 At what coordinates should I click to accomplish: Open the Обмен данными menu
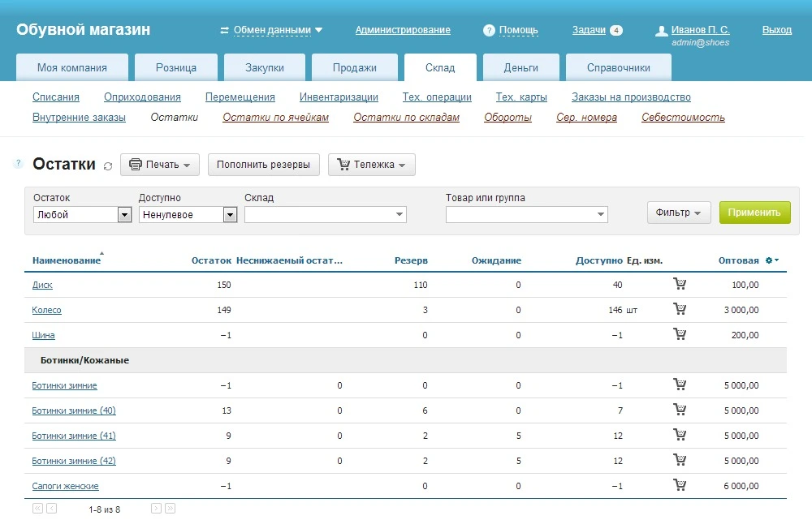click(272, 30)
